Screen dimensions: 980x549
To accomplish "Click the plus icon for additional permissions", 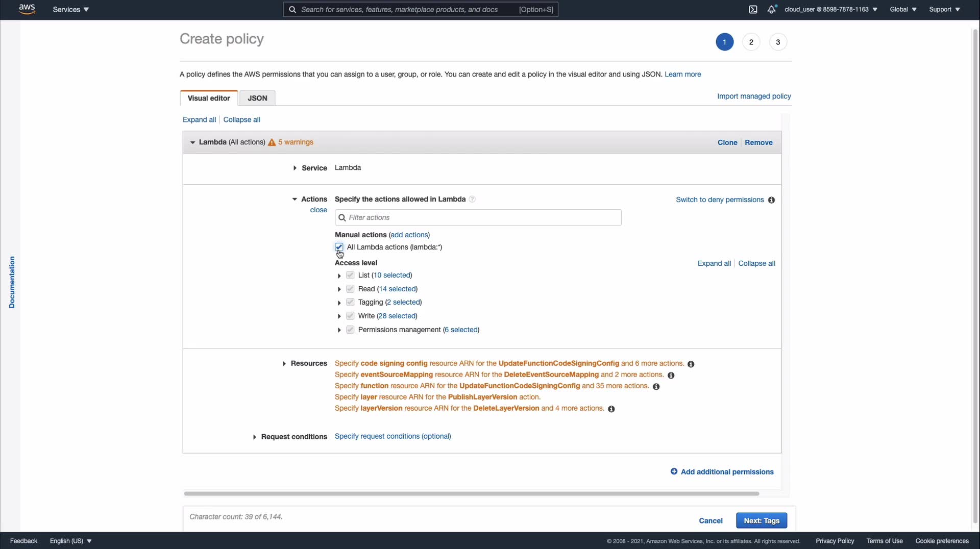I will pyautogui.click(x=674, y=471).
